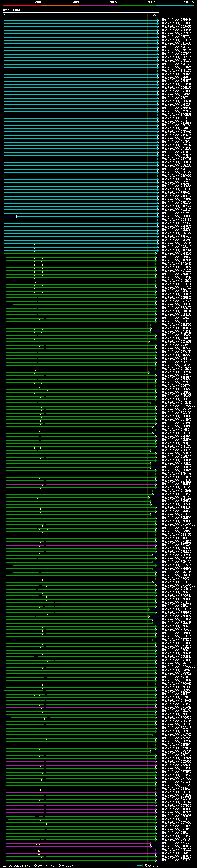The height and width of the screenshot is (868, 197).
Task: Select the last hit label UniRef100_C6TEP4
Action: (177, 860)
